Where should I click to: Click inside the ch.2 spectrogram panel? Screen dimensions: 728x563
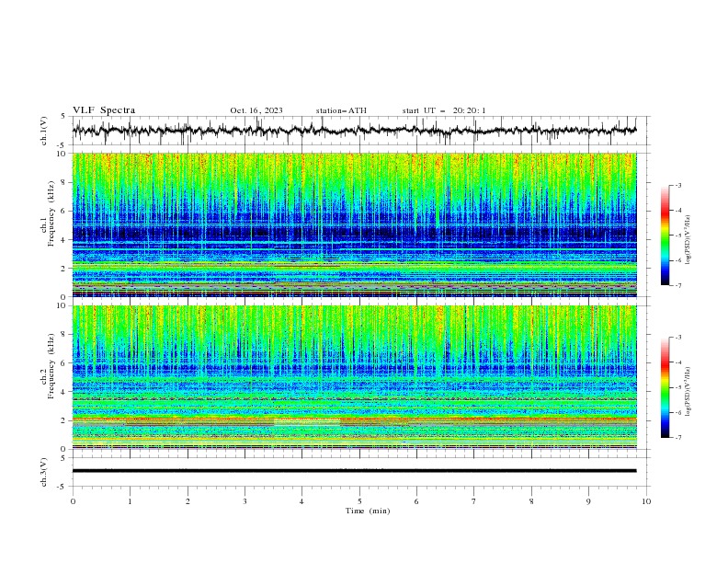pos(354,377)
